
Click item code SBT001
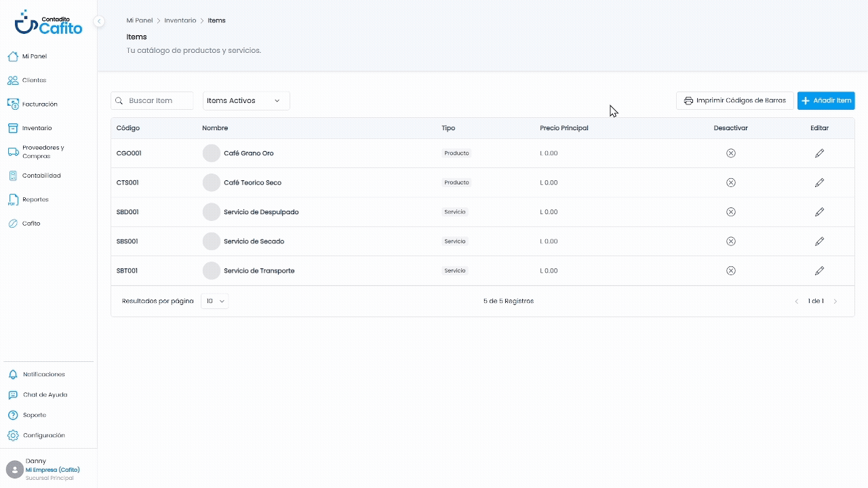127,270
